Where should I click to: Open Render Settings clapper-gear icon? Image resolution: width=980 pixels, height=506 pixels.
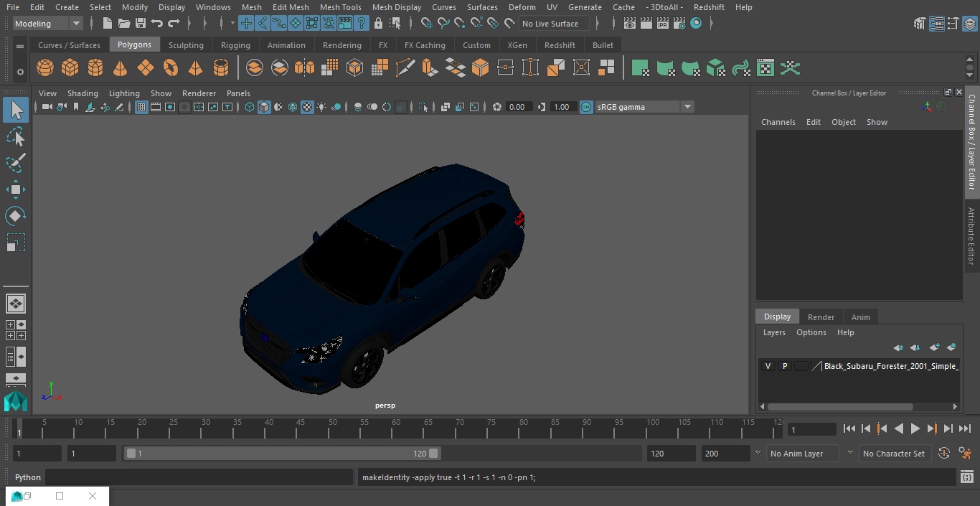point(679,24)
